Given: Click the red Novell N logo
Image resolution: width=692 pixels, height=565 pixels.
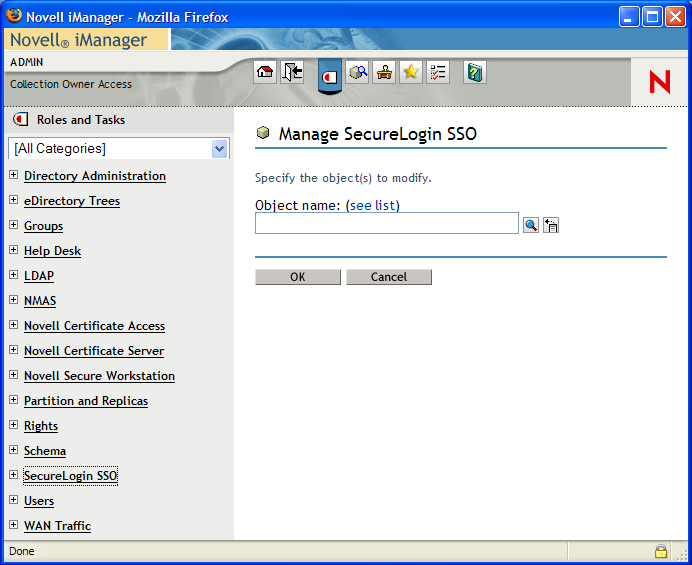Looking at the screenshot, I should (660, 82).
